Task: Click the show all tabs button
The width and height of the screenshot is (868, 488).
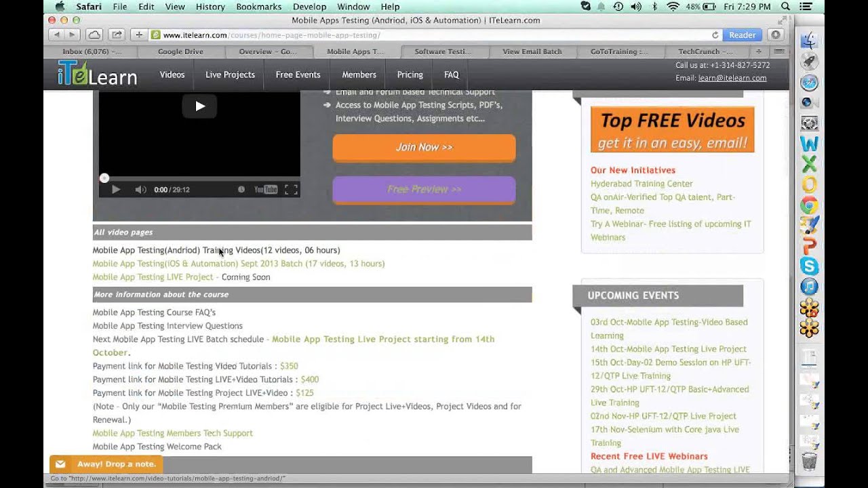Action: coord(778,52)
